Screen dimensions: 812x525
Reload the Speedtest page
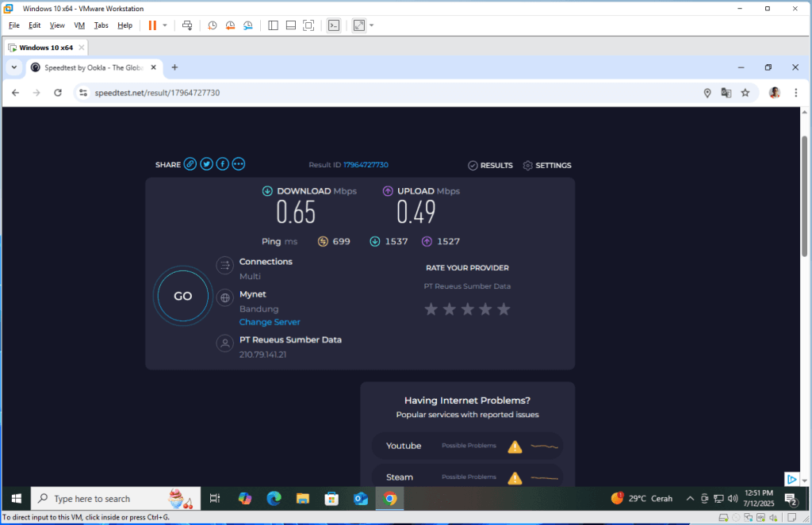[x=58, y=93]
